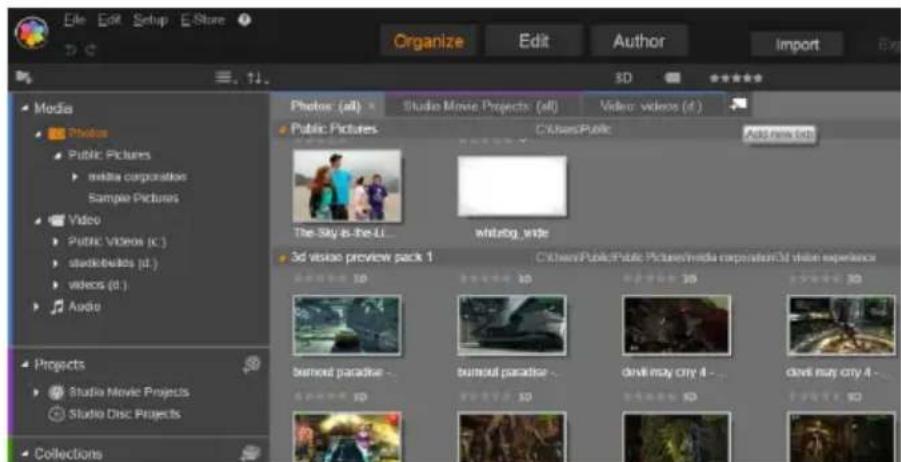The width and height of the screenshot is (901, 462).
Task: Click the Import button
Action: pyautogui.click(x=797, y=45)
